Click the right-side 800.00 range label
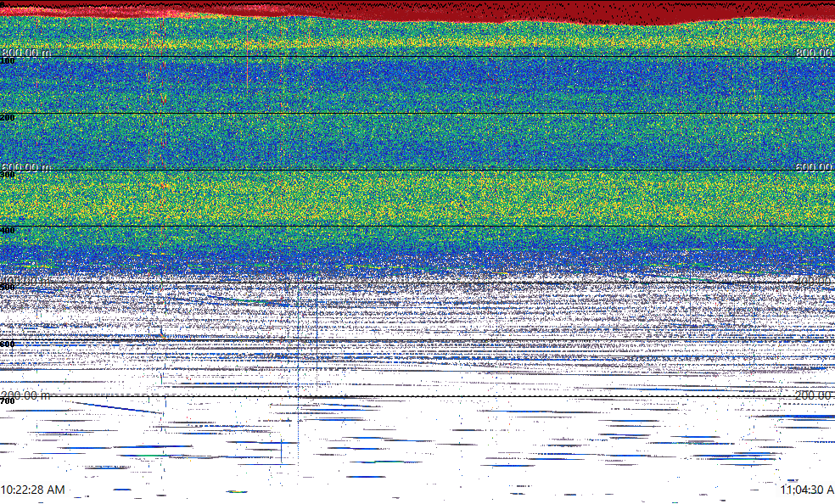Viewport: 835px width, 504px height. [x=815, y=52]
